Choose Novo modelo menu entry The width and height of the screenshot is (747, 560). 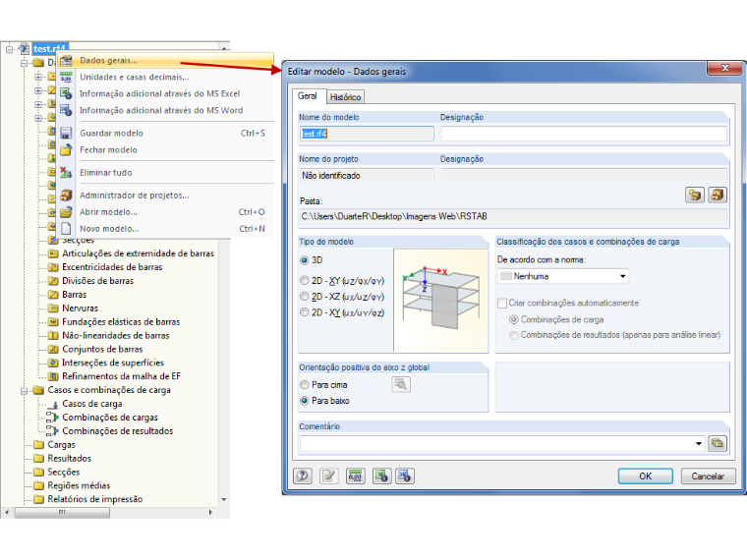click(x=109, y=229)
